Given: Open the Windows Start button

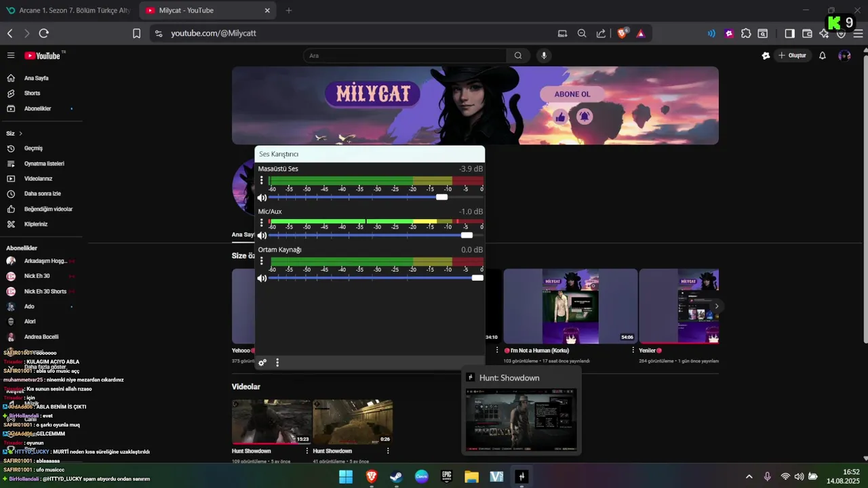Looking at the screenshot, I should click(346, 476).
